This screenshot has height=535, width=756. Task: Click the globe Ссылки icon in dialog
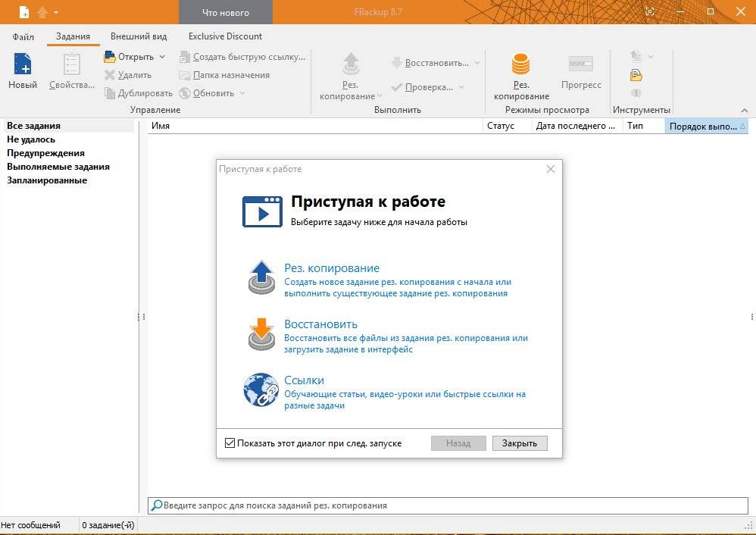point(261,390)
